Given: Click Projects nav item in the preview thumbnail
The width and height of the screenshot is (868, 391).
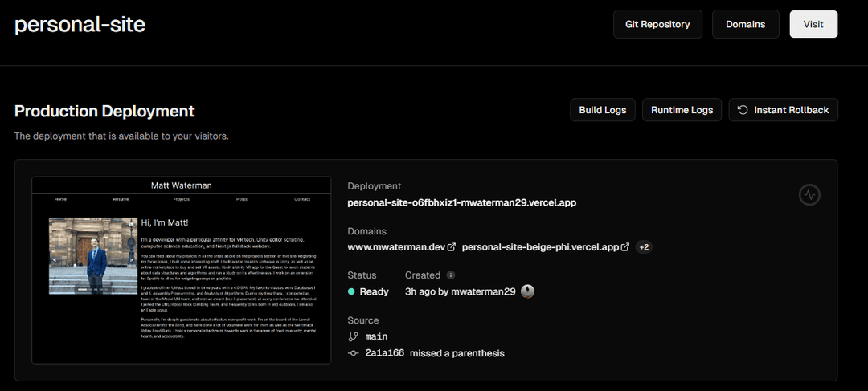Looking at the screenshot, I should [182, 199].
